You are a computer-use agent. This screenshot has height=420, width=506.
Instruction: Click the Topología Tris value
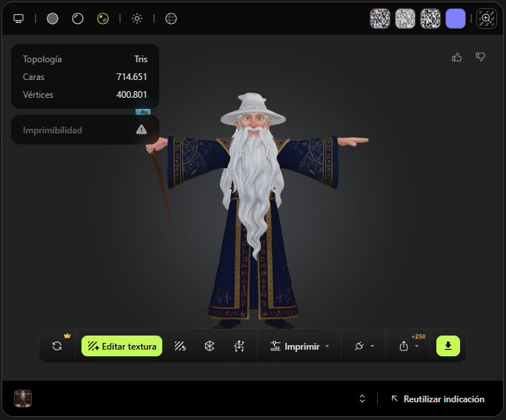click(x=141, y=59)
